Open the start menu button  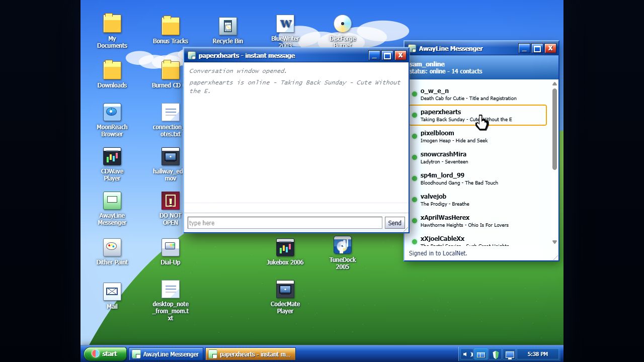point(105,354)
